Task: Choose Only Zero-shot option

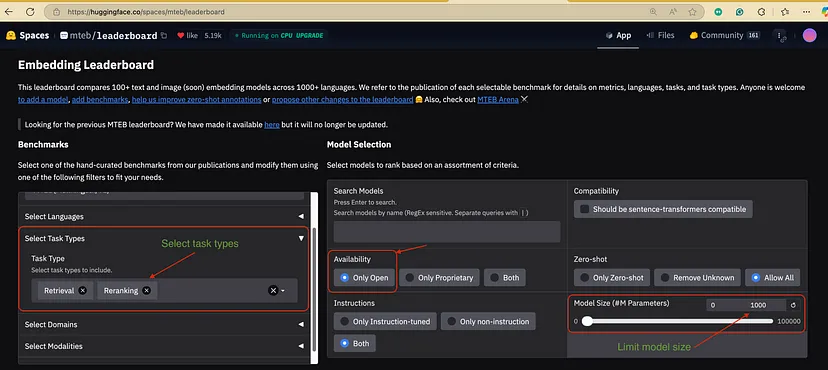Action: coord(611,278)
